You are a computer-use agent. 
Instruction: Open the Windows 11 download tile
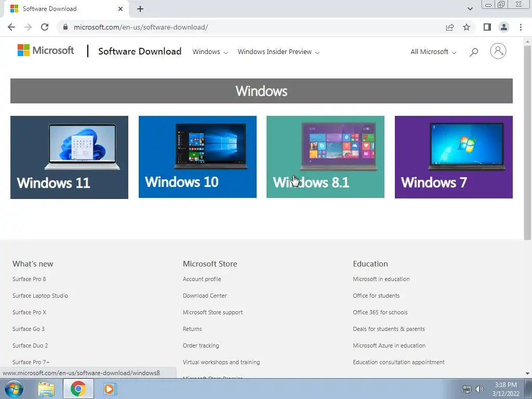pyautogui.click(x=69, y=157)
